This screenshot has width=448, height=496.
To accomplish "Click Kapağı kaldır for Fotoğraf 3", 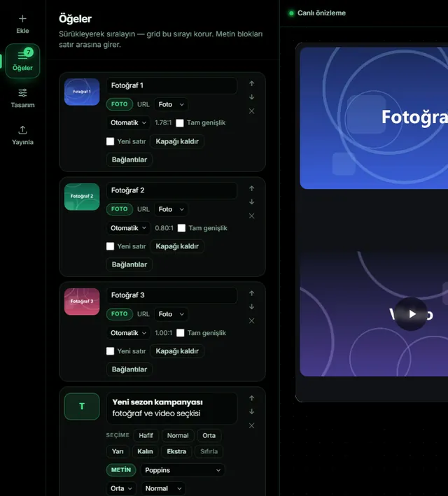I will click(177, 351).
